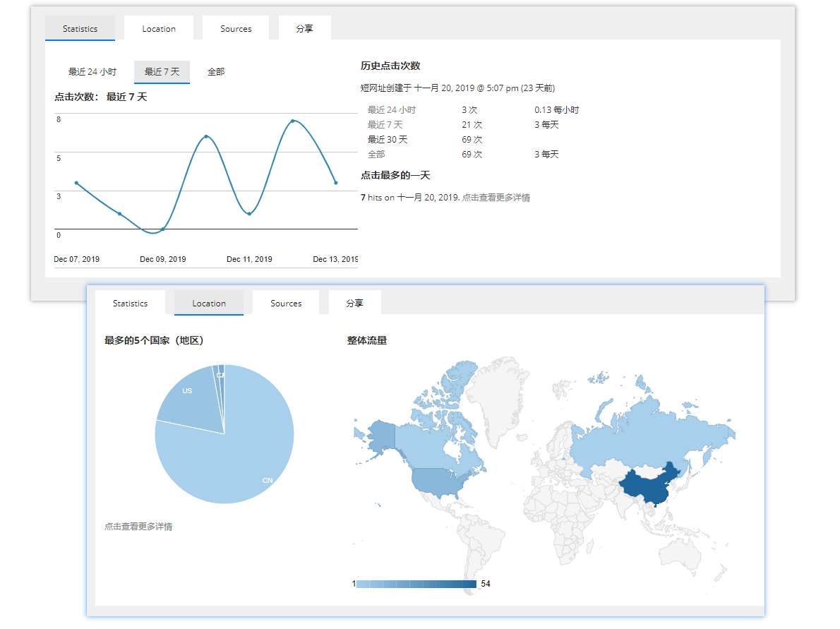840x629 pixels.
Task: Open the Statistics tab above the pie chart
Action: click(x=130, y=304)
